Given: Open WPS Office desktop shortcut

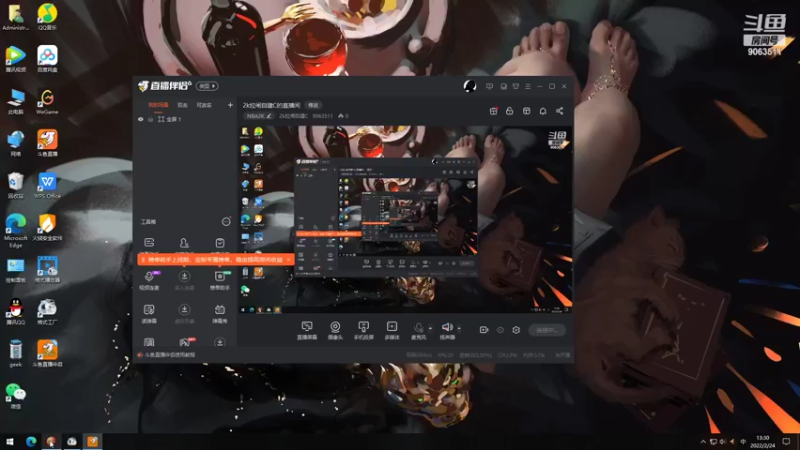Looking at the screenshot, I should tap(47, 186).
